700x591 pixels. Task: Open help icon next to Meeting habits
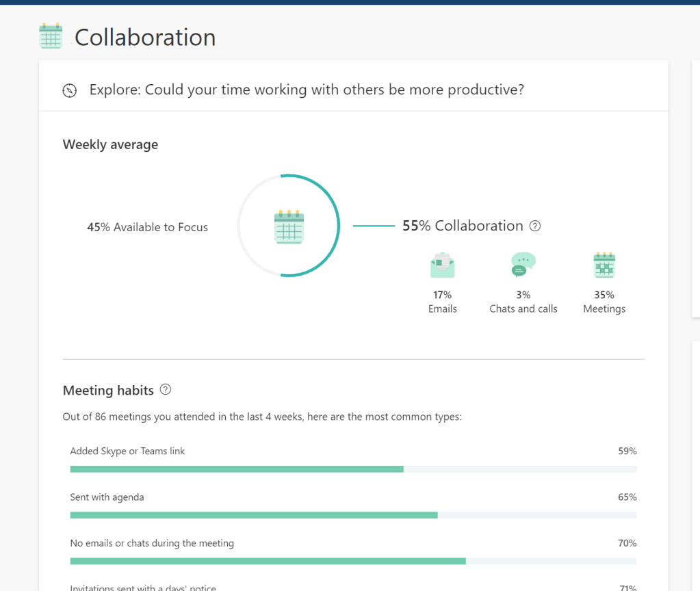pyautogui.click(x=165, y=390)
